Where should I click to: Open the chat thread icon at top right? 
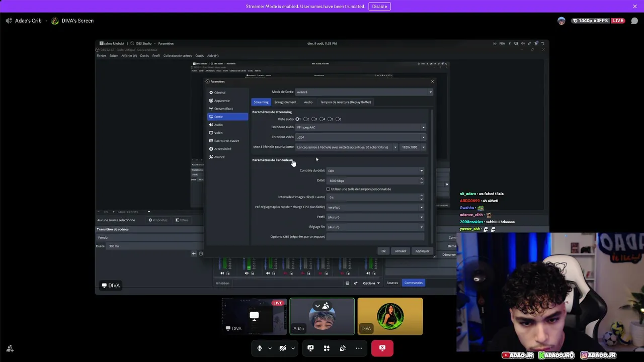pos(634,21)
